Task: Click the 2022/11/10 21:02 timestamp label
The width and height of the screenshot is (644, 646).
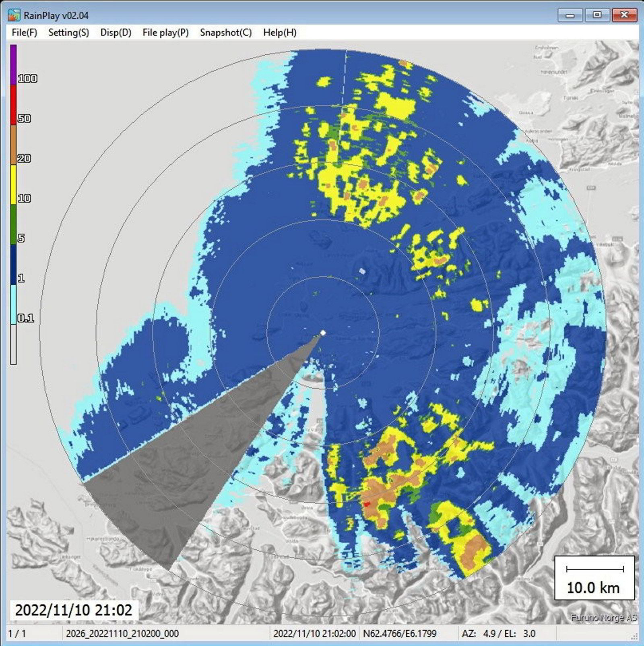Action: coord(74,610)
